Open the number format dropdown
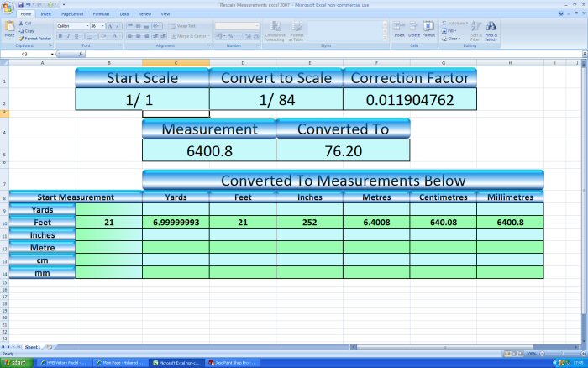Screen dimensions: 588x368 256,26
